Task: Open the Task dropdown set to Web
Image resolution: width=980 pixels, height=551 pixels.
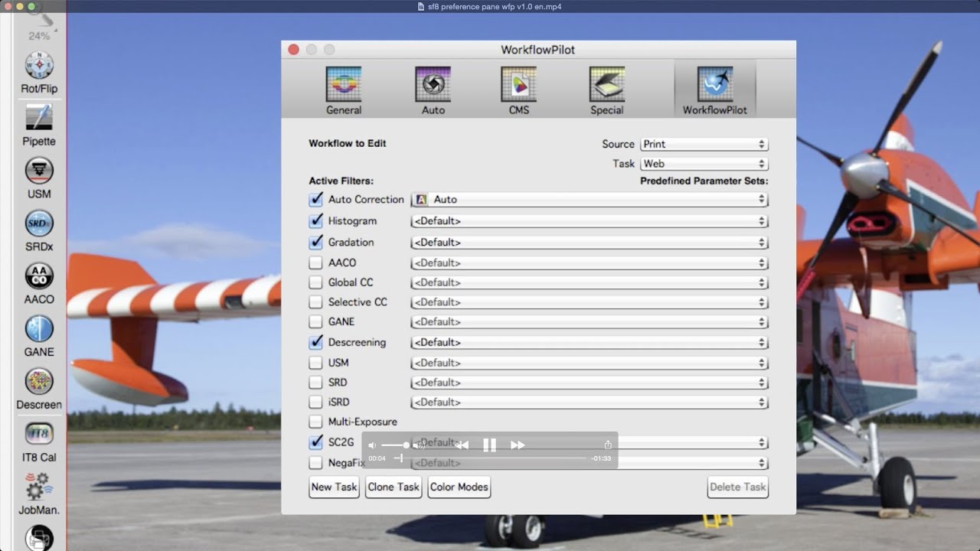Action: click(704, 164)
